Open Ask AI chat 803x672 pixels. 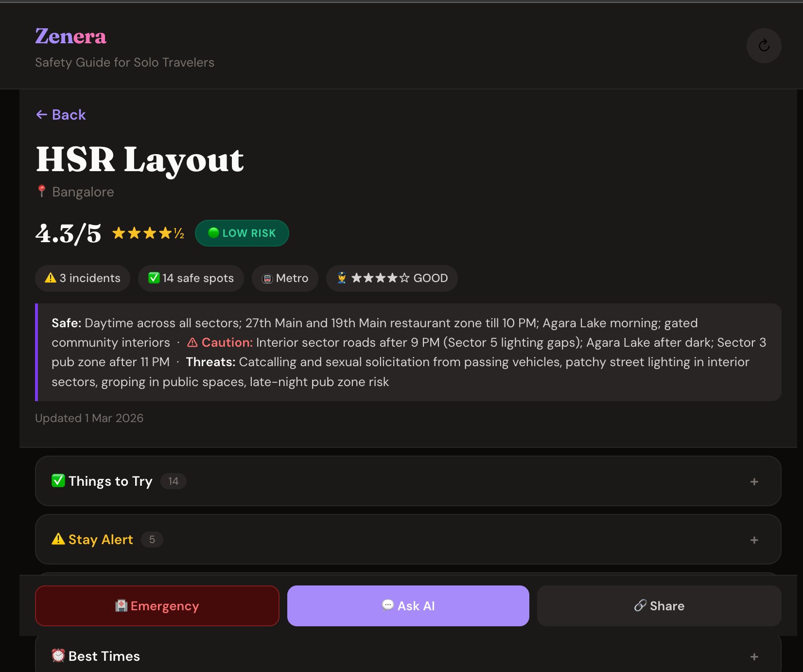[x=408, y=606]
